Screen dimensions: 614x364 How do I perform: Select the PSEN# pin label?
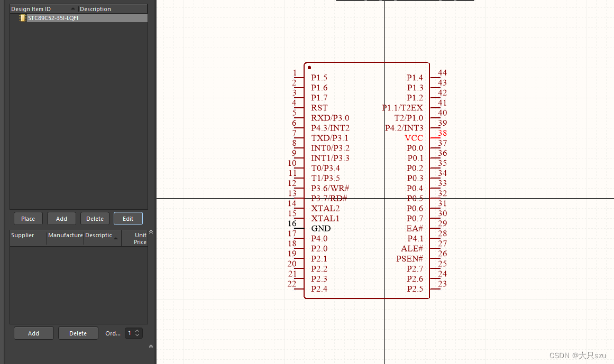click(409, 259)
